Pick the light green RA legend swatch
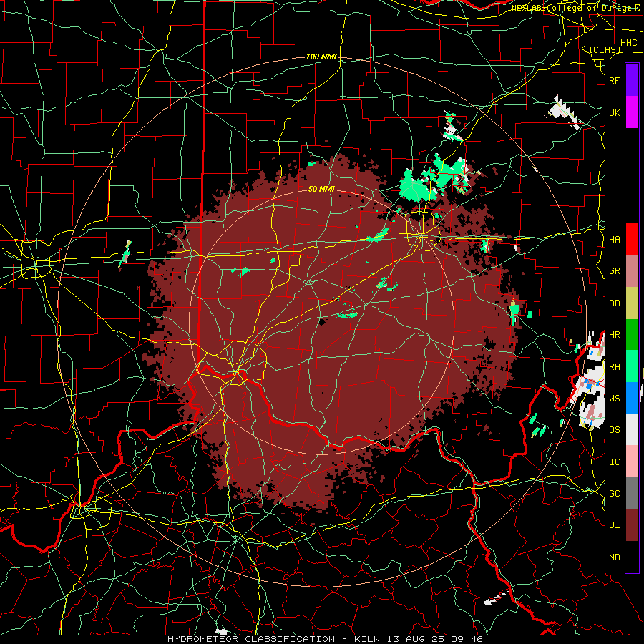Image resolution: width=644 pixels, height=644 pixels. pos(632,366)
